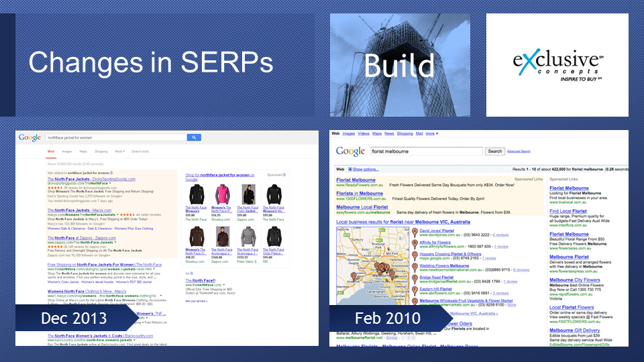Click the Build skyscraper image

point(400,65)
